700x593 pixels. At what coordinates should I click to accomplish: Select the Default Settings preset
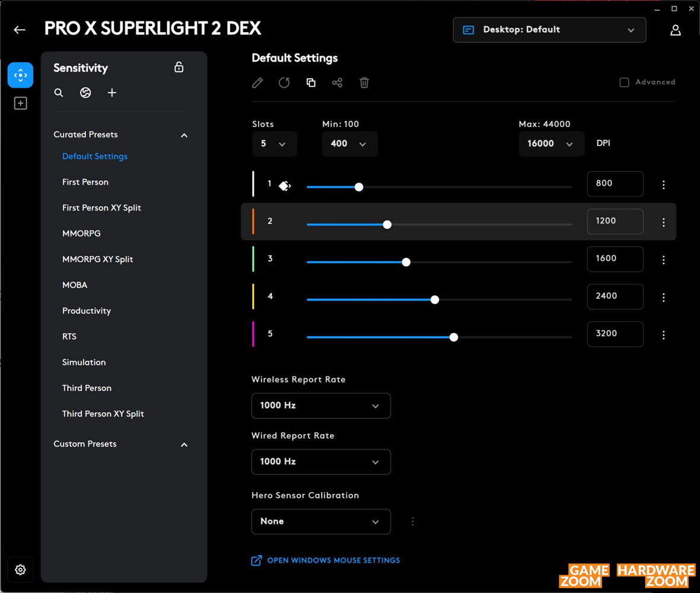(95, 156)
